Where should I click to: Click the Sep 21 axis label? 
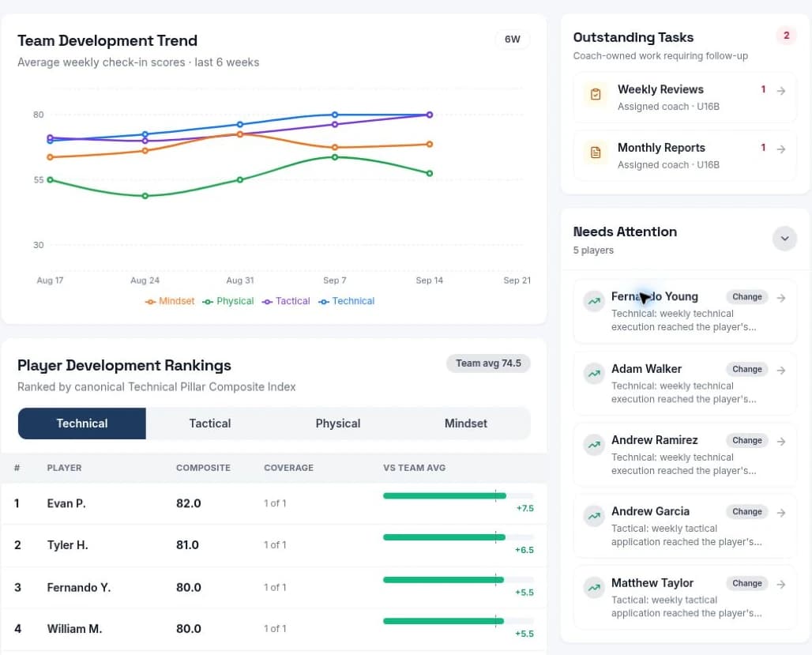(x=517, y=280)
